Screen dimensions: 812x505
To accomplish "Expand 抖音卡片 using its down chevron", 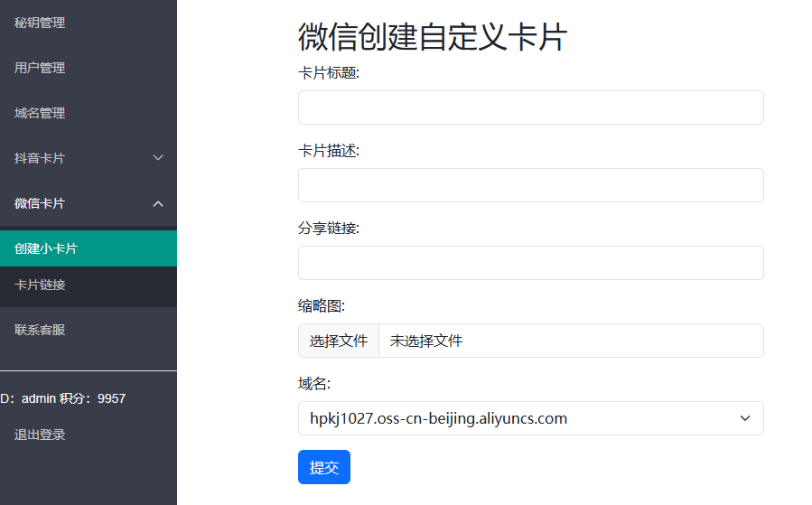I will pos(158,158).
